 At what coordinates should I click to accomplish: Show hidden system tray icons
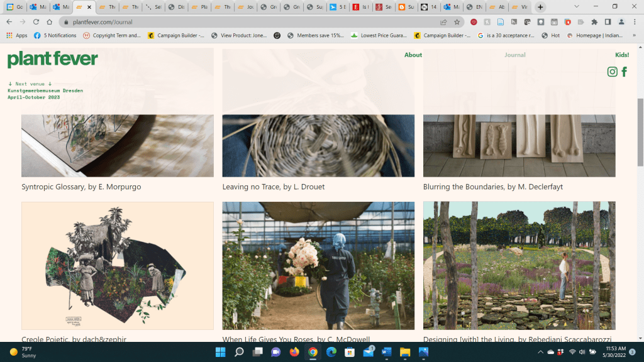coord(540,353)
